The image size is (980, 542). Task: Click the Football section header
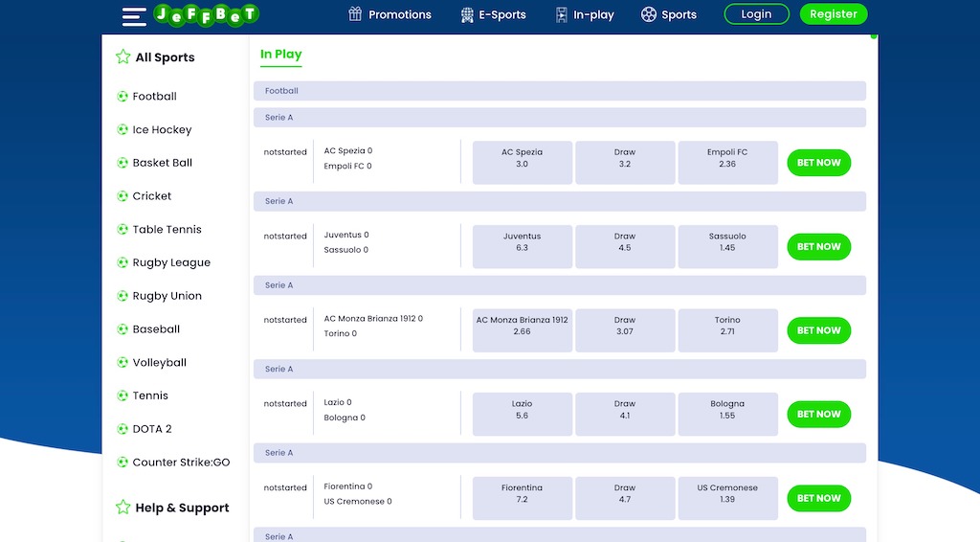tap(559, 91)
